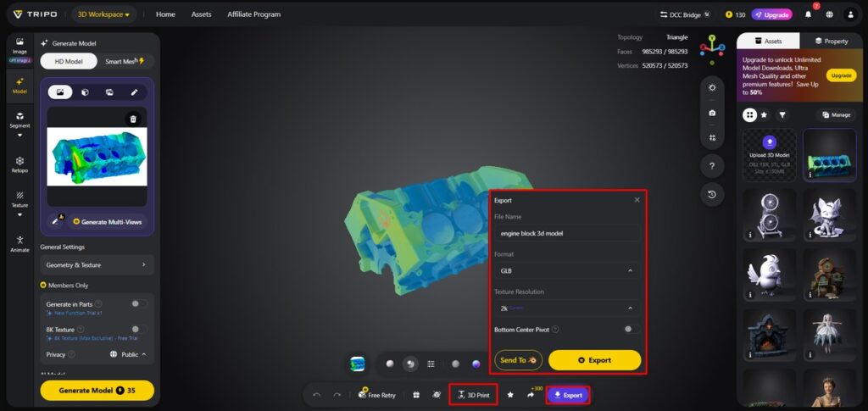Toggle the 8K Texture switch

point(138,329)
